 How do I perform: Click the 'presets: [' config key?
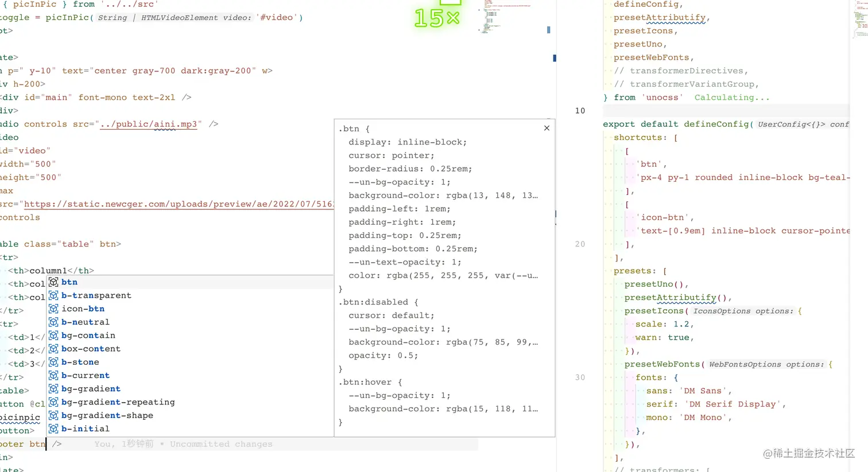[x=641, y=271]
